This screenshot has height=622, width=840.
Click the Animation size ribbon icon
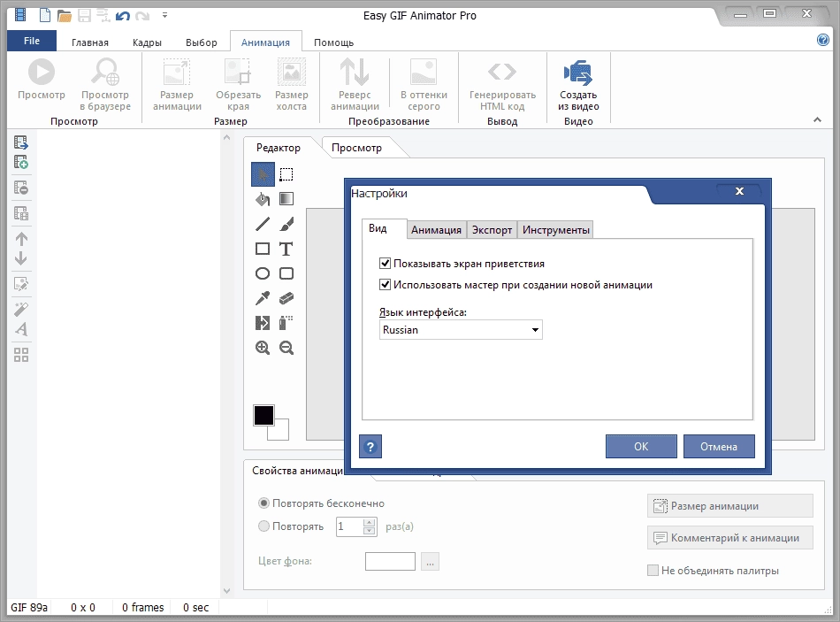(177, 72)
